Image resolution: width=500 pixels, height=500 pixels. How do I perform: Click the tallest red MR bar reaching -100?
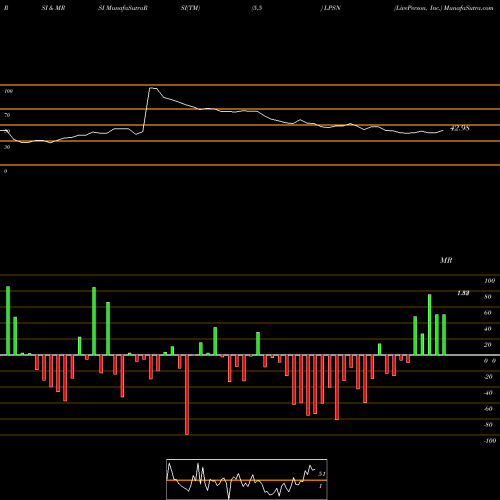click(x=187, y=395)
